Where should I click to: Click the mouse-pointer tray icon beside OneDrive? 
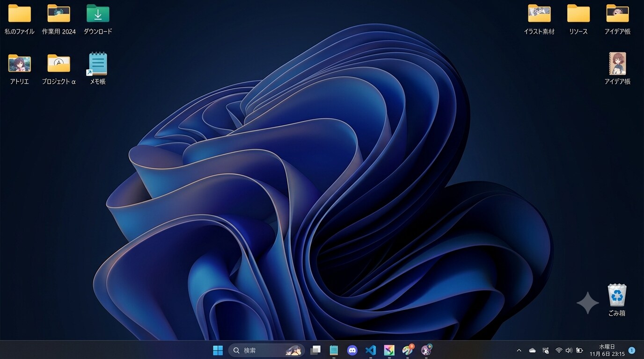545,350
